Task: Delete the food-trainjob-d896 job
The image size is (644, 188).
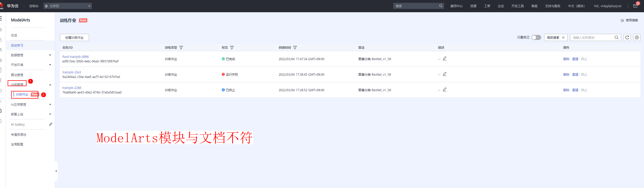Action: tap(566, 59)
